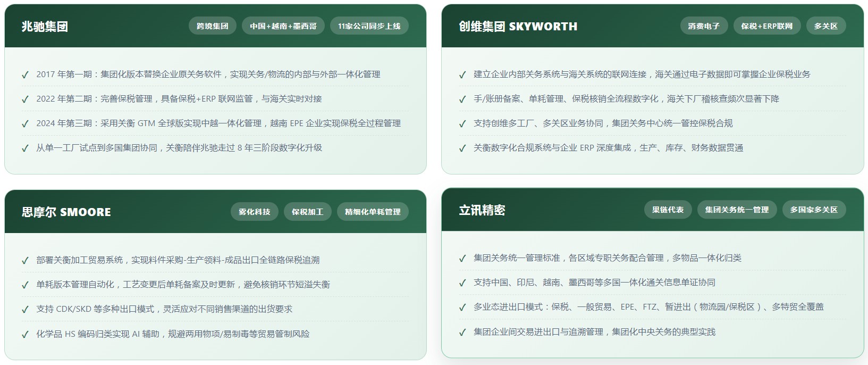Click the checkmark beside 支持中国、印尼、越南
The height and width of the screenshot is (365, 868).
coord(462,283)
